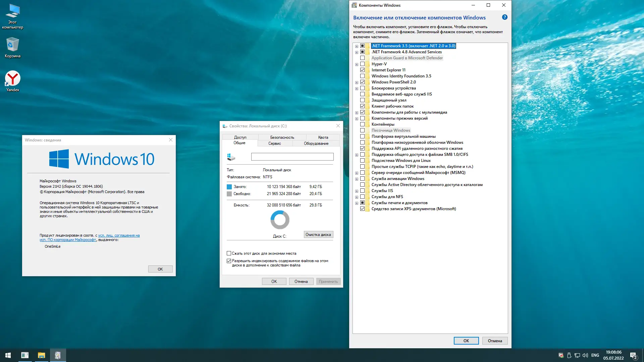Switch to the Безопасность tab

point(282,137)
